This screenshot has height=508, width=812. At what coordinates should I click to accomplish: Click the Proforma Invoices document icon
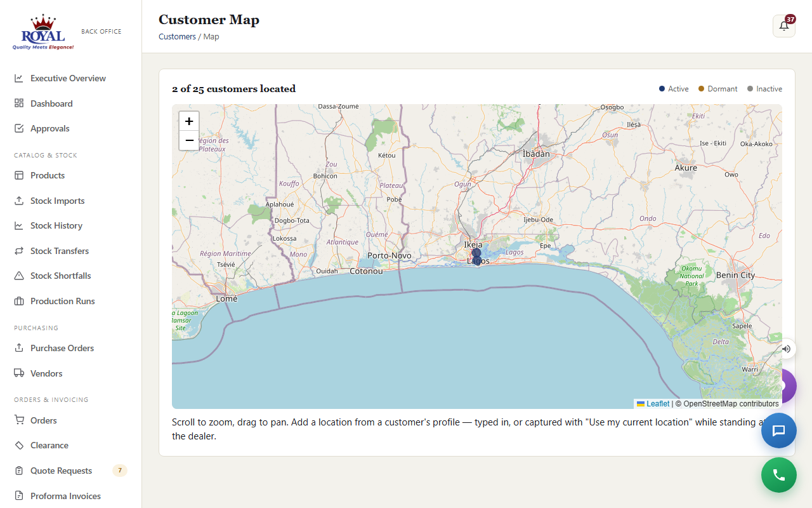click(19, 496)
